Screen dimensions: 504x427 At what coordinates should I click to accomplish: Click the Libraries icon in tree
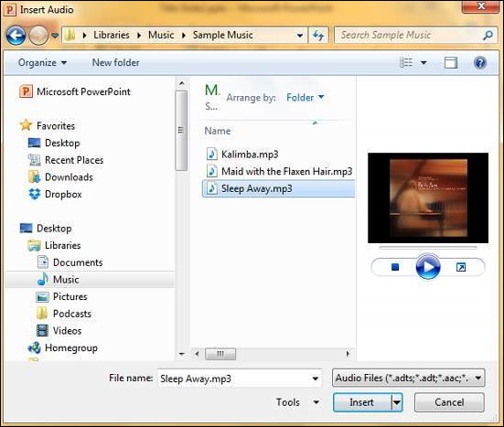point(35,245)
